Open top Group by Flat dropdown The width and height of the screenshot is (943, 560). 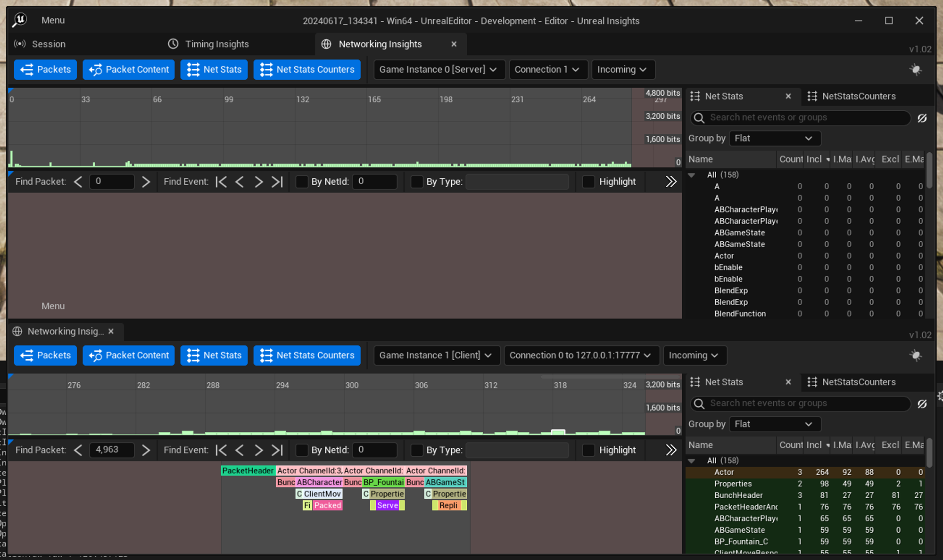coord(775,139)
